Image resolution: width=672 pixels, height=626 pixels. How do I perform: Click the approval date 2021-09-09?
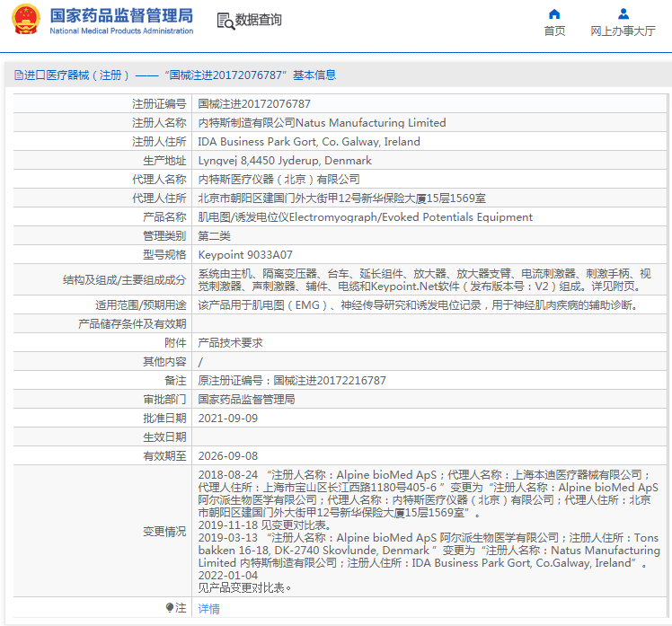tap(227, 419)
